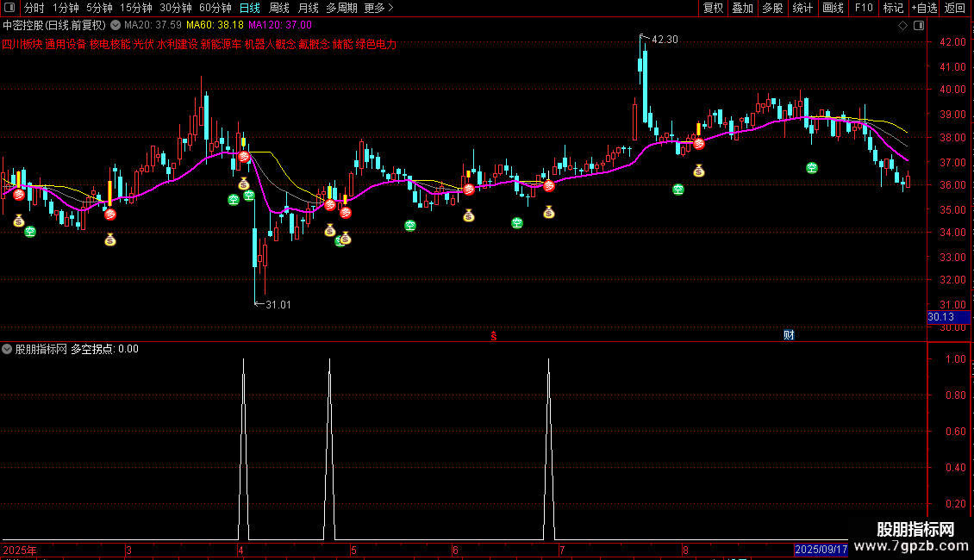
Task: Click the 股朋指标网 indicator name
Action: point(41,349)
